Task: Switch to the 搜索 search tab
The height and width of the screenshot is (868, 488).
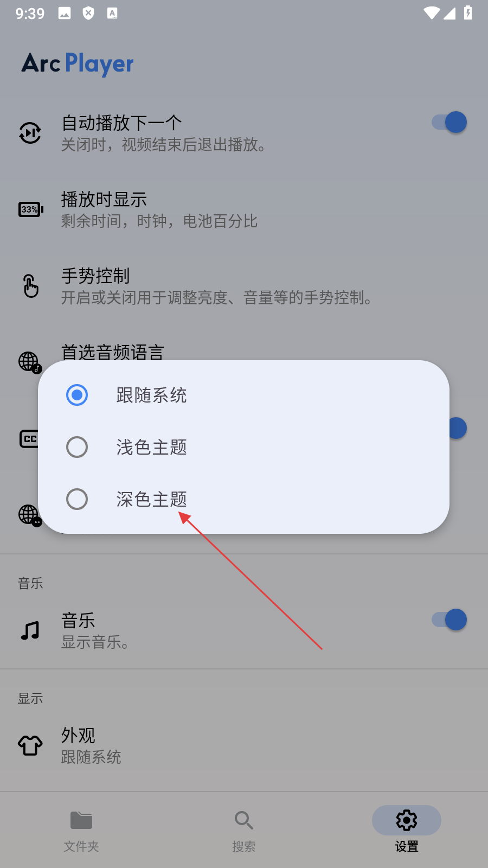Action: coord(244,830)
